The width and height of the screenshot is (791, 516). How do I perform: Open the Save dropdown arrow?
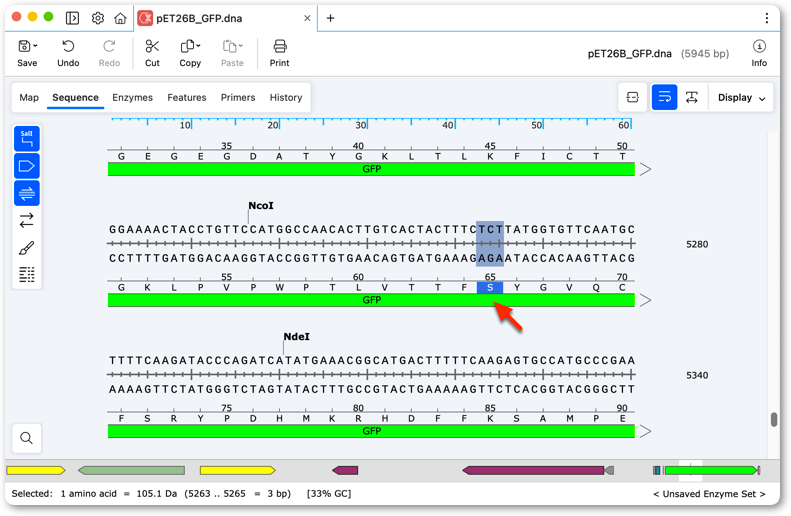point(35,46)
